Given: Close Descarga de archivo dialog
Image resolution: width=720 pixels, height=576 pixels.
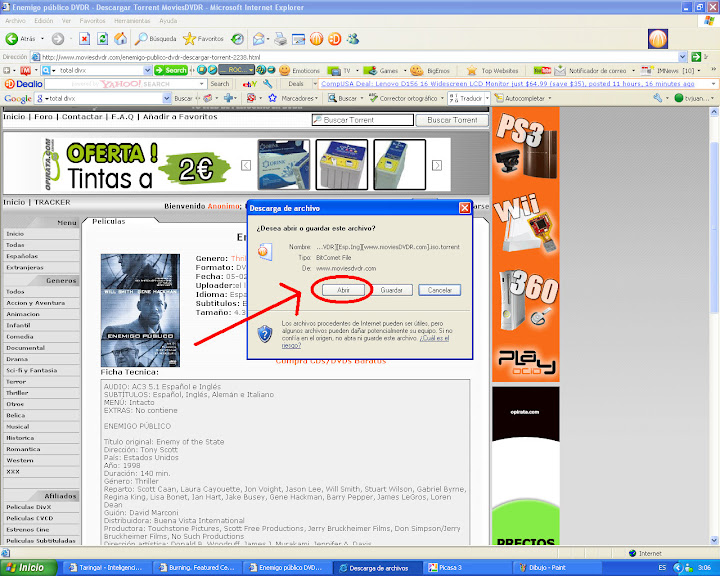Looking at the screenshot, I should [x=465, y=208].
